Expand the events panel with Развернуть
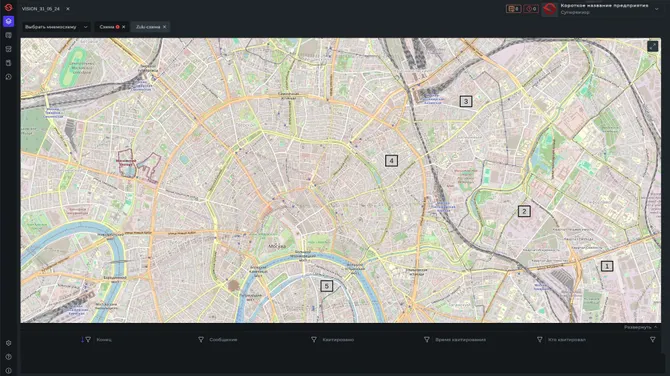The height and width of the screenshot is (376, 670). tap(640, 327)
